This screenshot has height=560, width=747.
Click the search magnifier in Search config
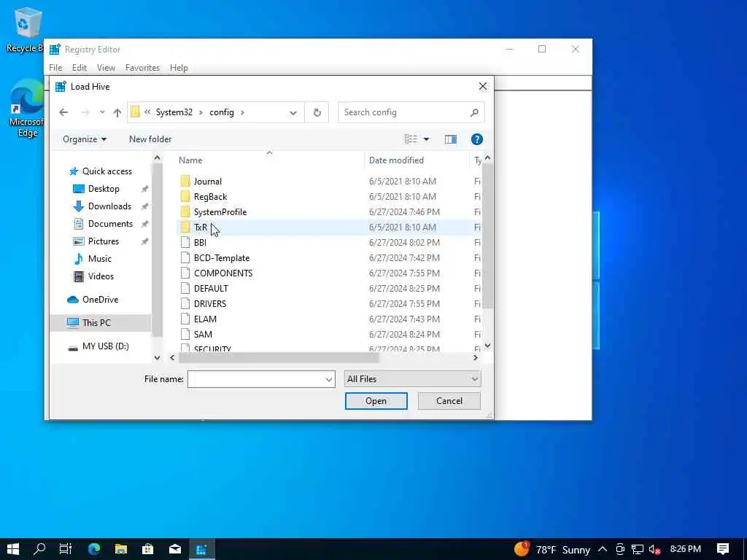click(x=474, y=112)
